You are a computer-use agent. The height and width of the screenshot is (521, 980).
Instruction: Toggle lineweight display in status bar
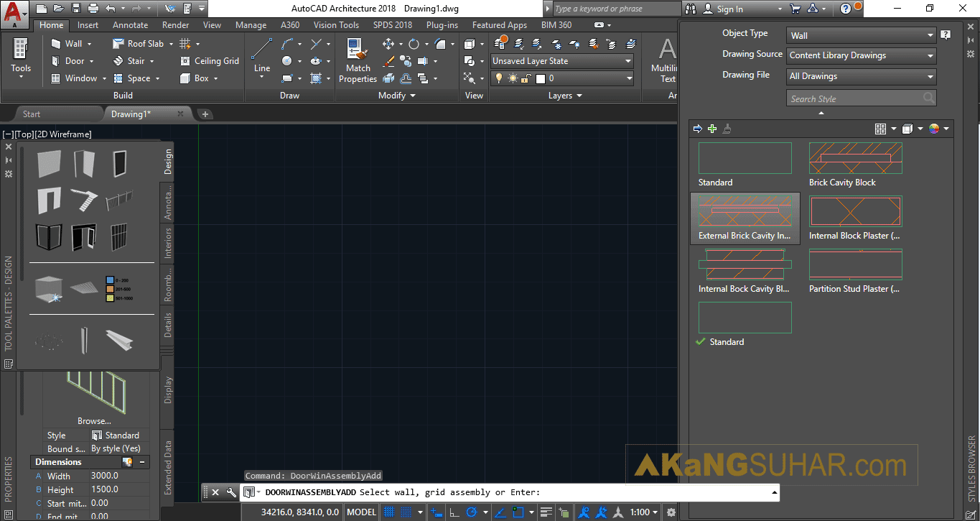click(x=547, y=512)
